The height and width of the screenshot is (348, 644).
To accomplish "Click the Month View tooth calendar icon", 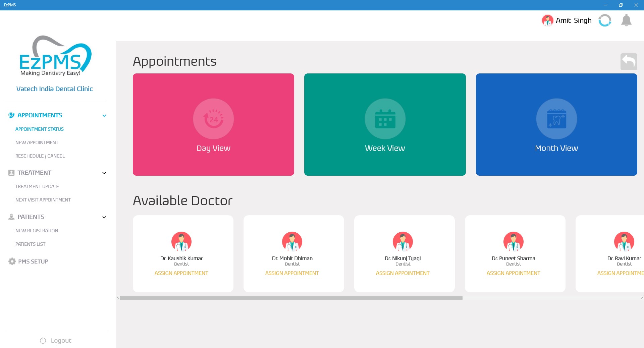I will [556, 119].
